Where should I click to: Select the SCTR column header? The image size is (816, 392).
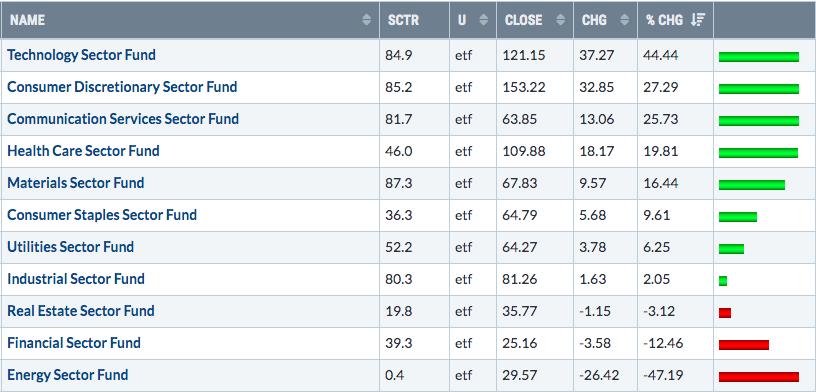tap(403, 20)
